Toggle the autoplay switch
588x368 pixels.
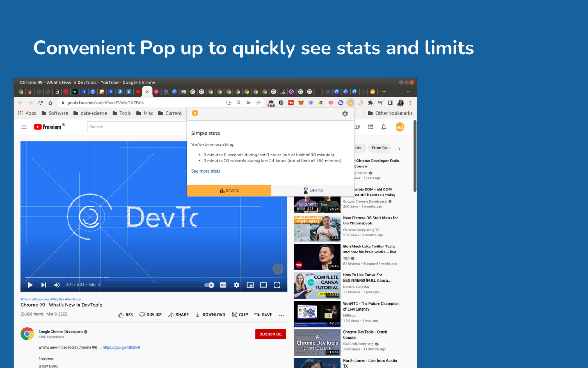click(209, 285)
